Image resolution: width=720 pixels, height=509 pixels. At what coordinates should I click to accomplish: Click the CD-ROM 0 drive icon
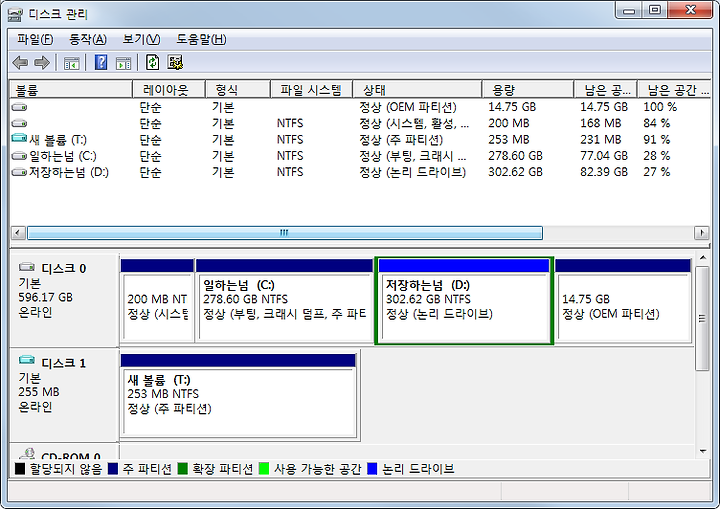pyautogui.click(x=27, y=454)
